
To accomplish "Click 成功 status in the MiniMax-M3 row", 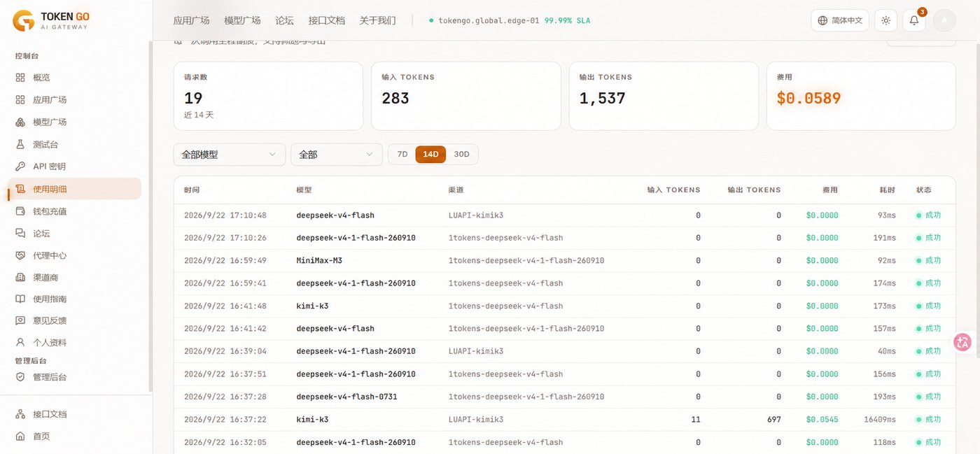I will tap(928, 260).
